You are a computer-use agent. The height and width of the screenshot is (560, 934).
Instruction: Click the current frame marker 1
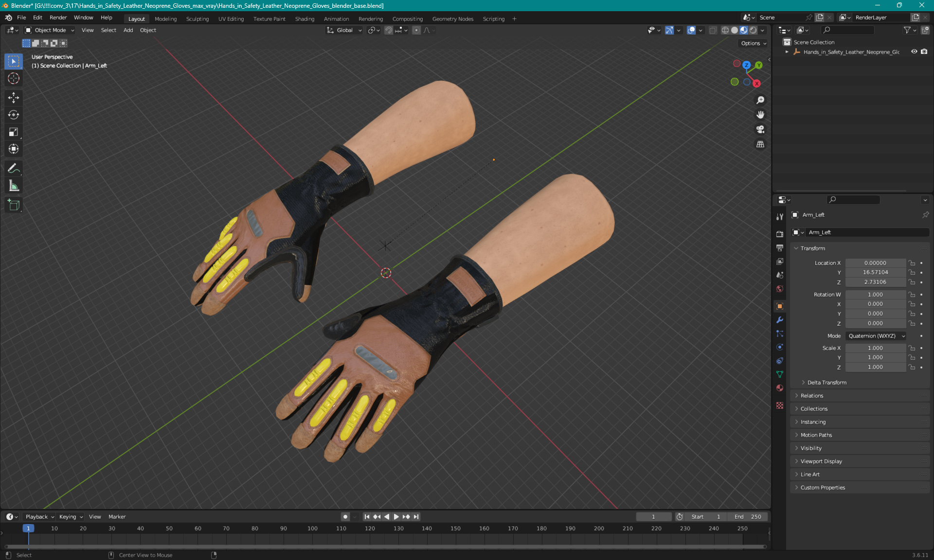(x=28, y=528)
